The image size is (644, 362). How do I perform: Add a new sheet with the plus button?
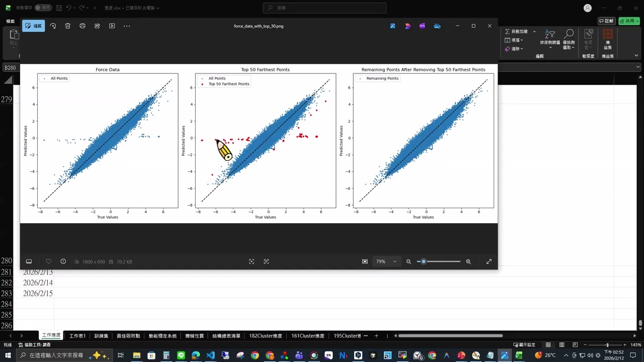click(376, 336)
